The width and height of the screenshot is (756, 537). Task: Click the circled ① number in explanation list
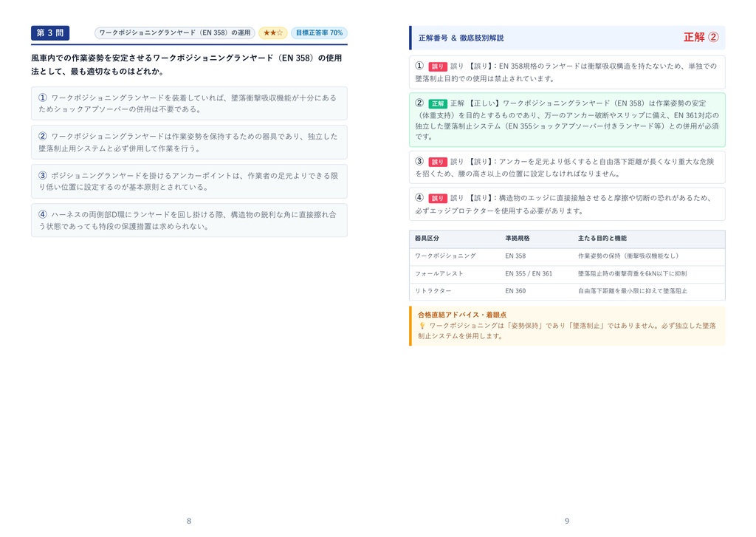tap(419, 66)
